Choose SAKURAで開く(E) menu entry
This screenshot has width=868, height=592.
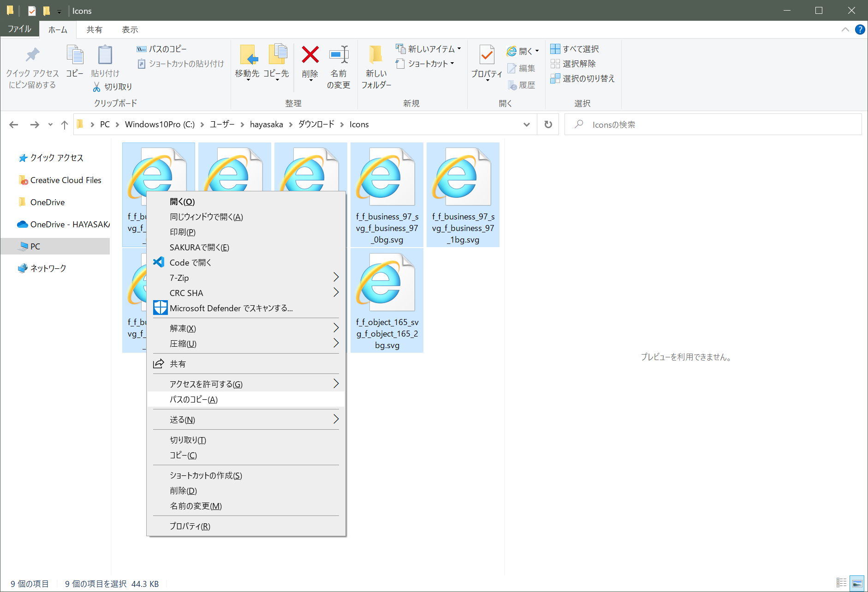click(x=246, y=247)
